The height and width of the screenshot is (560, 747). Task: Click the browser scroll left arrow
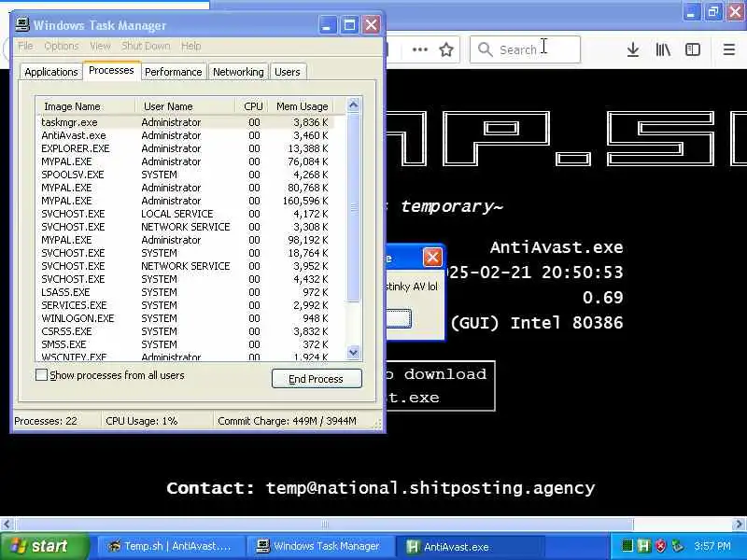tap(7, 525)
